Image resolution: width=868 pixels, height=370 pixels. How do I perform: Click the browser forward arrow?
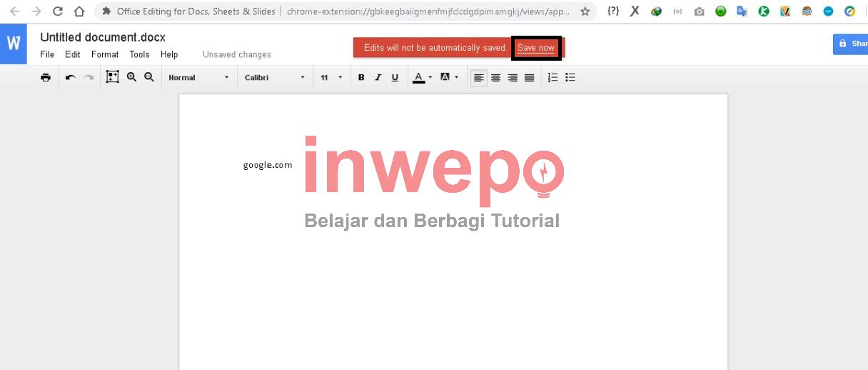click(36, 11)
